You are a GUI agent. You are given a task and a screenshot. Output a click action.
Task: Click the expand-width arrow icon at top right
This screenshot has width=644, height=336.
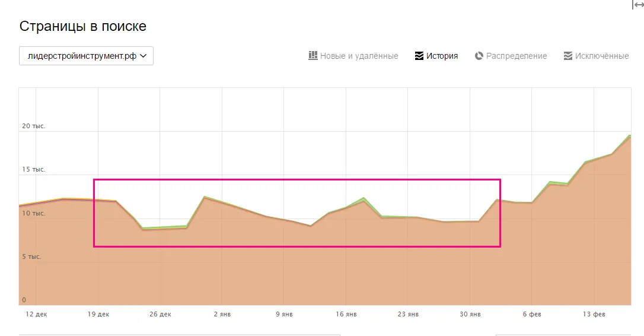pos(638,5)
